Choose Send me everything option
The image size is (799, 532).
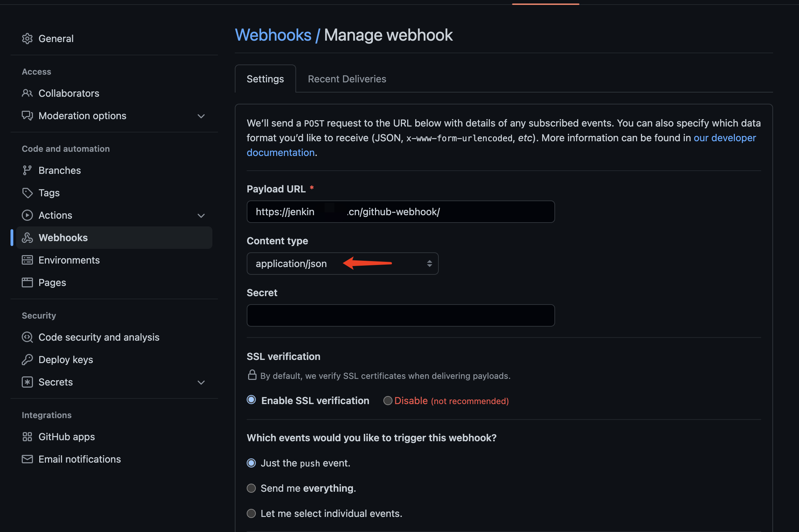point(251,488)
